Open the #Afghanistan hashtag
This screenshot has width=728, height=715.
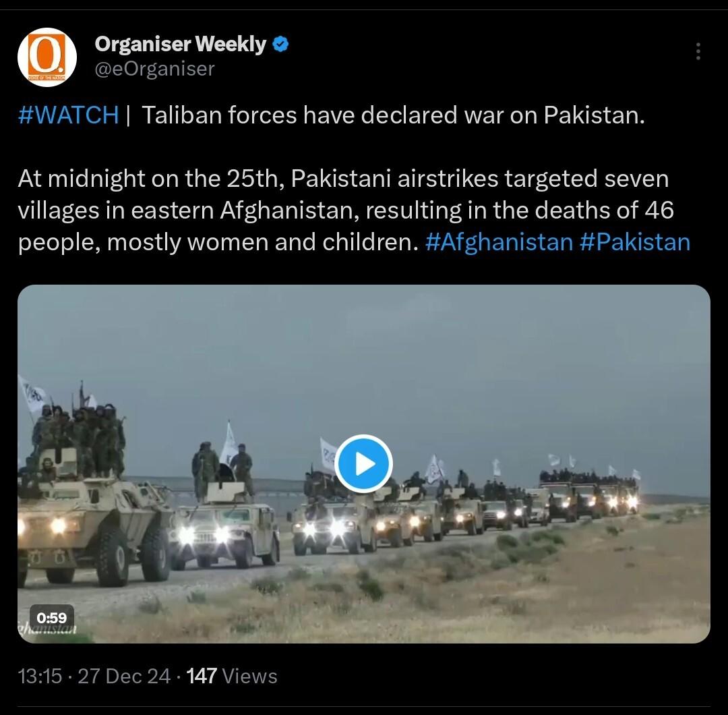pos(499,242)
